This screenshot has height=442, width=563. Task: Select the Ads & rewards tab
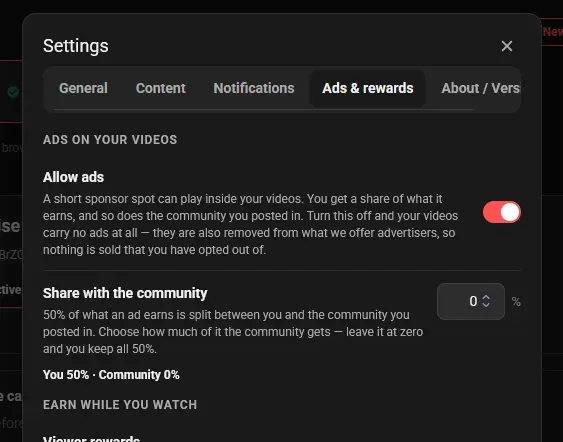368,88
